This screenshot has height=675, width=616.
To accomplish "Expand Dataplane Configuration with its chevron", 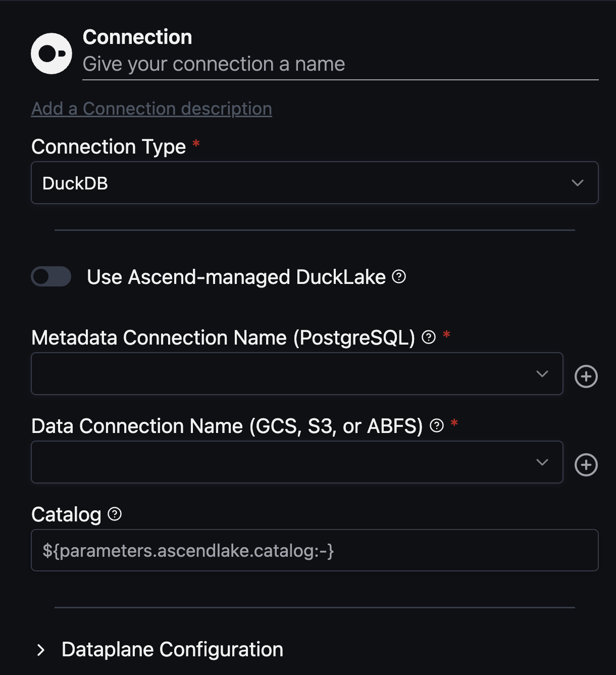I will coord(41,650).
